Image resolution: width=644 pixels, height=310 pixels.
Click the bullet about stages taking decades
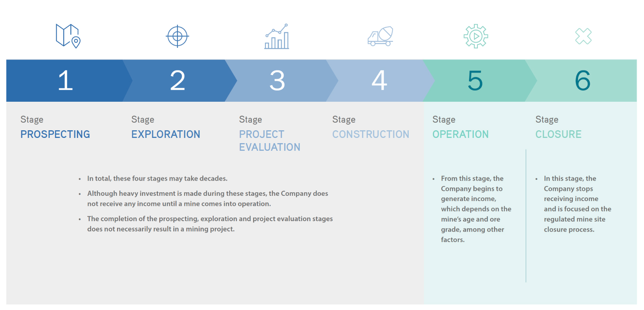pos(157,179)
